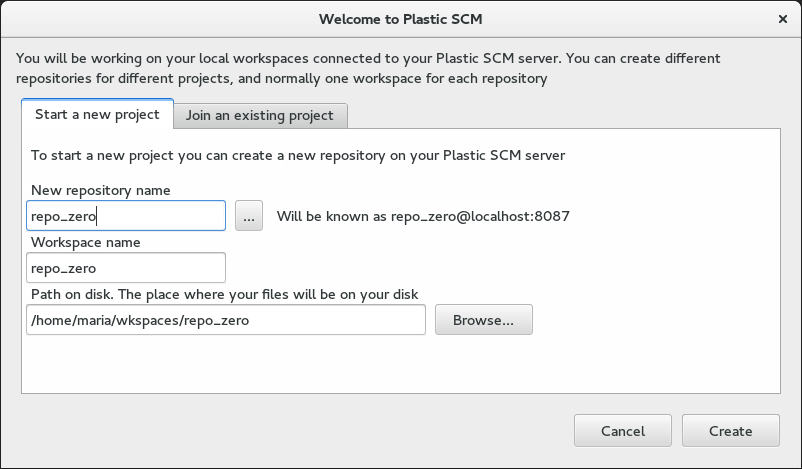Switch to Start a new project tab

click(x=97, y=114)
